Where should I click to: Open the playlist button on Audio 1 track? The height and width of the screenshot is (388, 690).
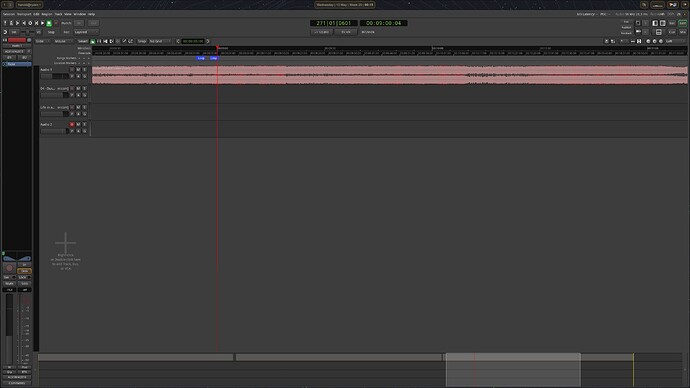pyautogui.click(x=72, y=76)
